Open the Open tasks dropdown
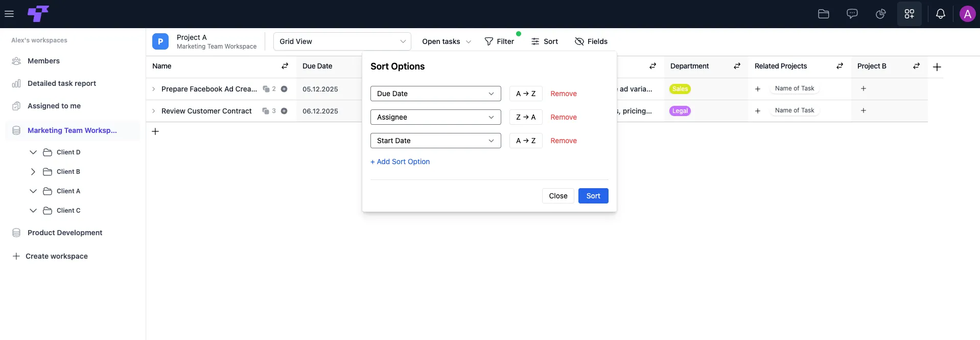This screenshot has height=340, width=980. [447, 41]
